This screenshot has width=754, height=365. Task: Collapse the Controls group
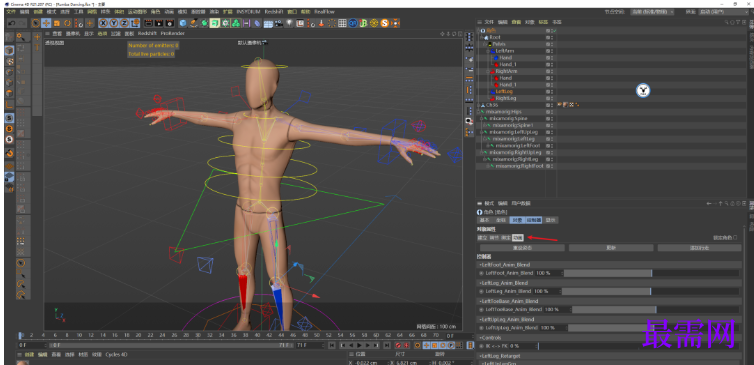[x=479, y=338]
